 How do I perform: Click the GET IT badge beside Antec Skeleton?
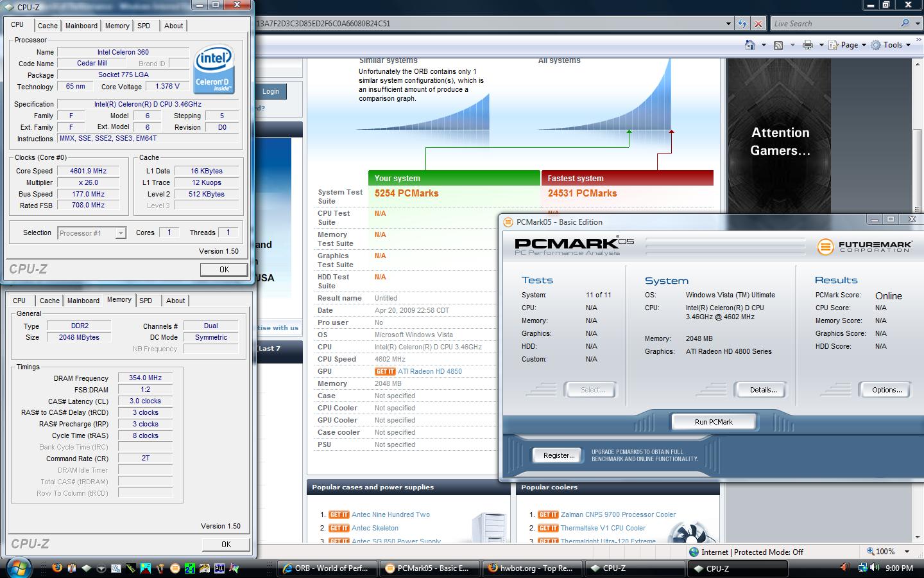[339, 528]
